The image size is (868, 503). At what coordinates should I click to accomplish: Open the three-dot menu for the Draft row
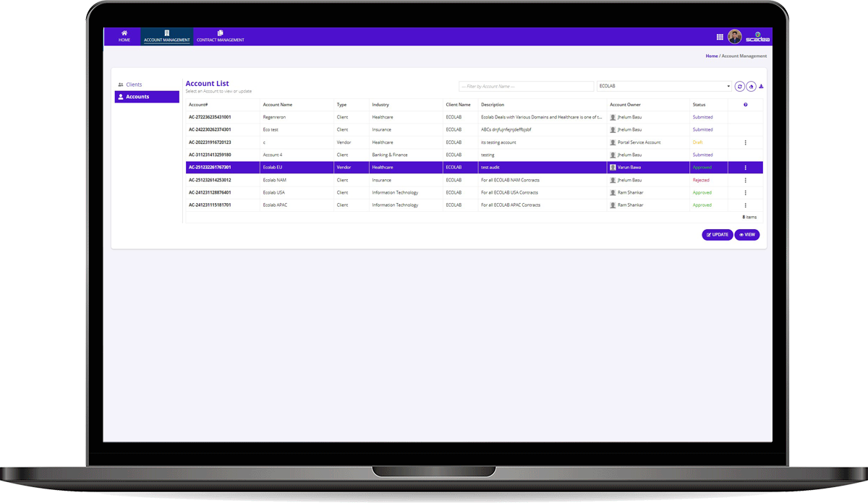click(x=745, y=142)
